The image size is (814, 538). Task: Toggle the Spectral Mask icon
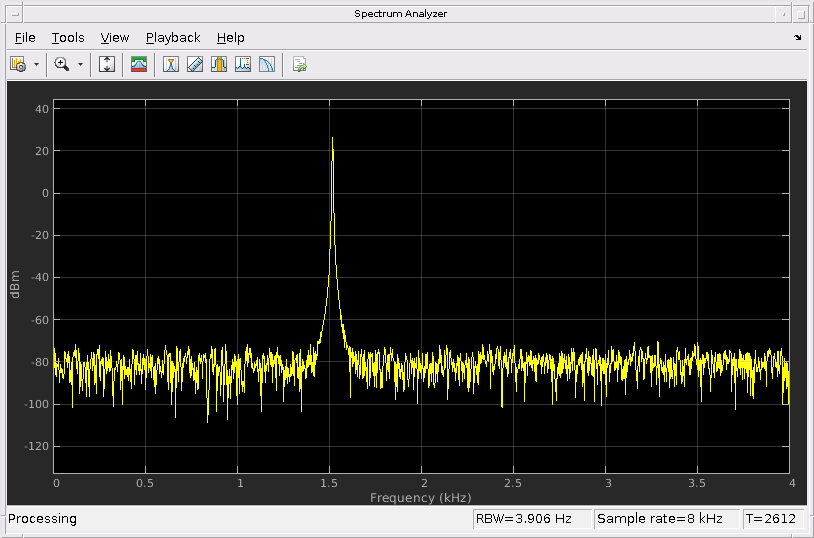139,64
